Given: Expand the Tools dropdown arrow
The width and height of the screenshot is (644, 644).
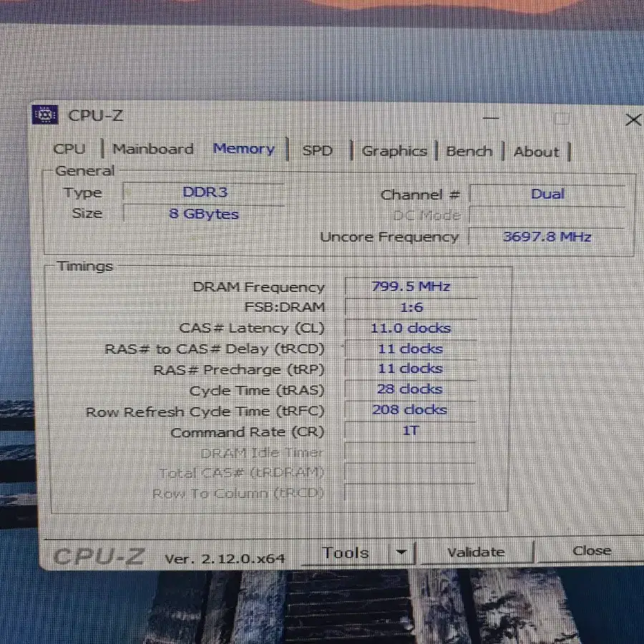Looking at the screenshot, I should click(x=401, y=552).
